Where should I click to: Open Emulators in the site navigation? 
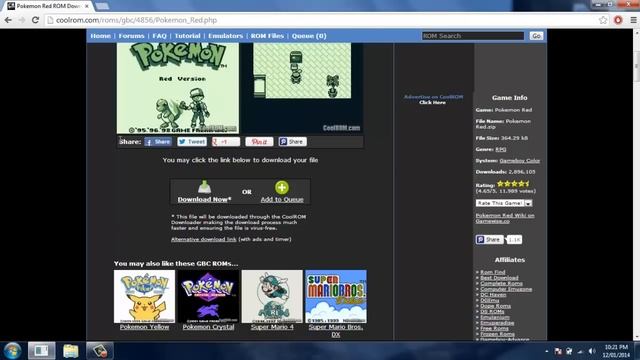point(225,36)
